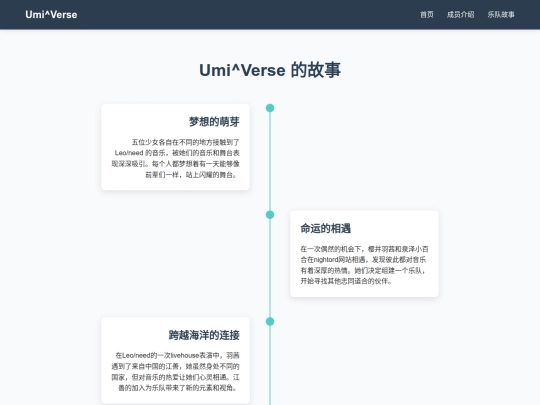Click the Umi^Verse site logo
The width and height of the screenshot is (540, 405).
tap(51, 14)
